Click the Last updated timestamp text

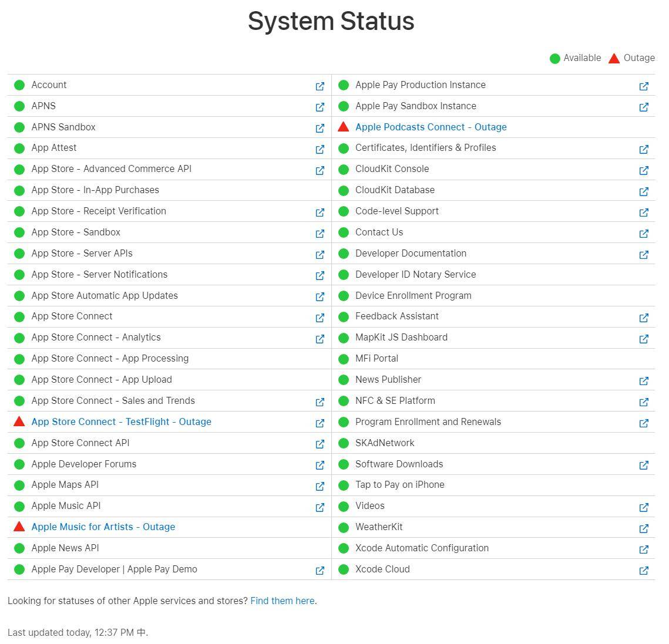[77, 632]
